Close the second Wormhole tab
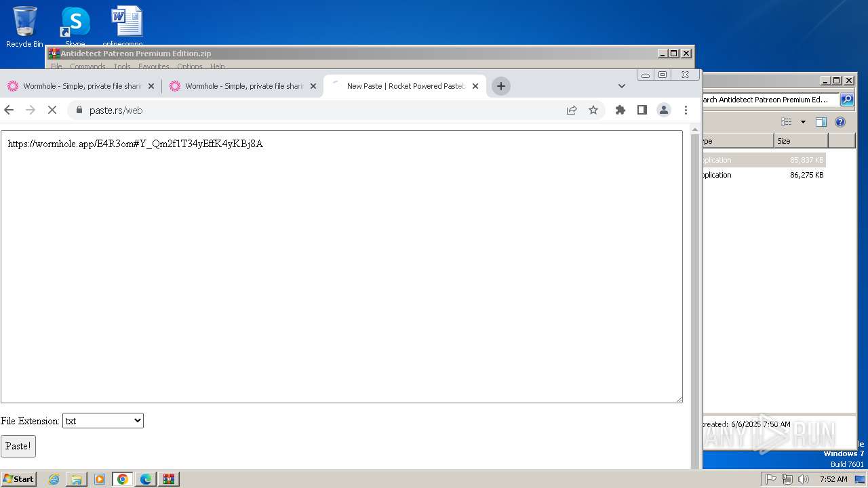Image resolution: width=868 pixels, height=488 pixels. point(313,86)
